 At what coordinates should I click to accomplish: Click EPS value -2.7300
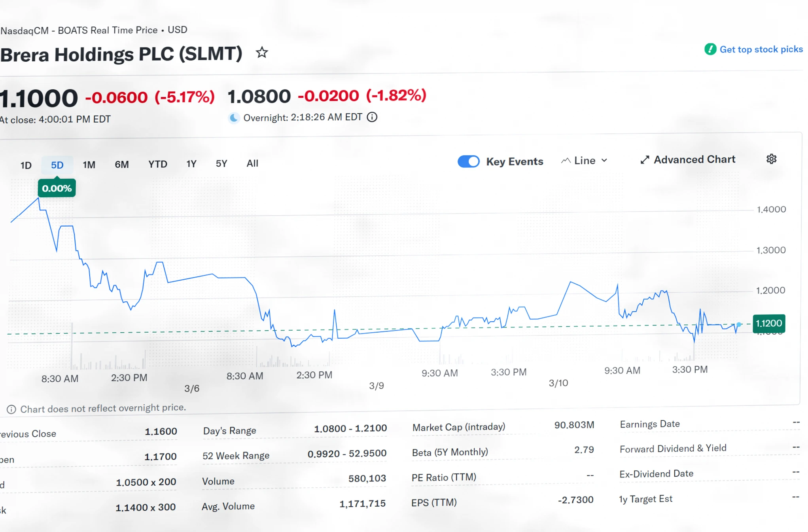point(576,500)
